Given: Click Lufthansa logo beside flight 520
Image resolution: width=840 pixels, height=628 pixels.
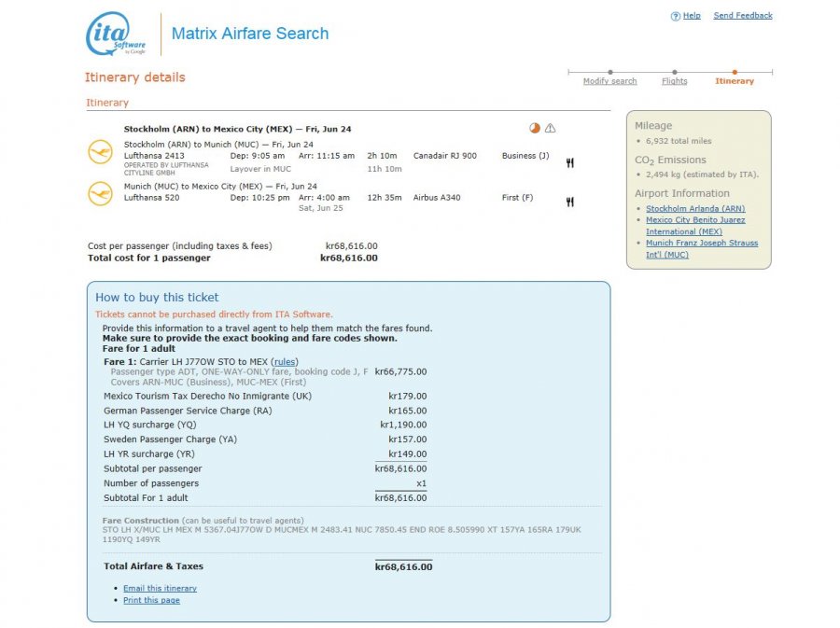Looking at the screenshot, I should 100,193.
